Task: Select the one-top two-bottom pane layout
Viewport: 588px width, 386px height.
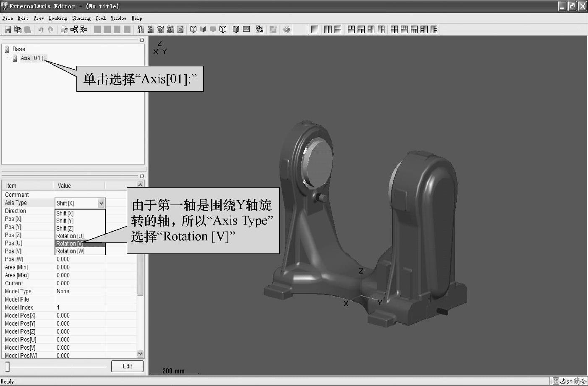Action: click(361, 29)
